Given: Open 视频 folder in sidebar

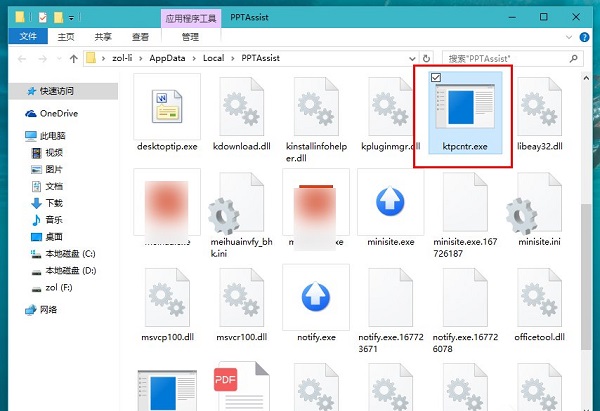Looking at the screenshot, I should point(54,153).
